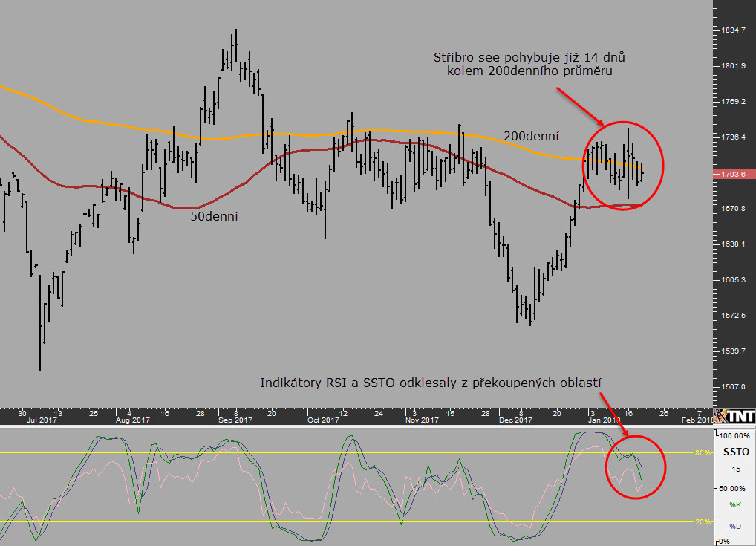Click the 1638.1 price axis label
This screenshot has width=756, height=546.
coord(733,244)
